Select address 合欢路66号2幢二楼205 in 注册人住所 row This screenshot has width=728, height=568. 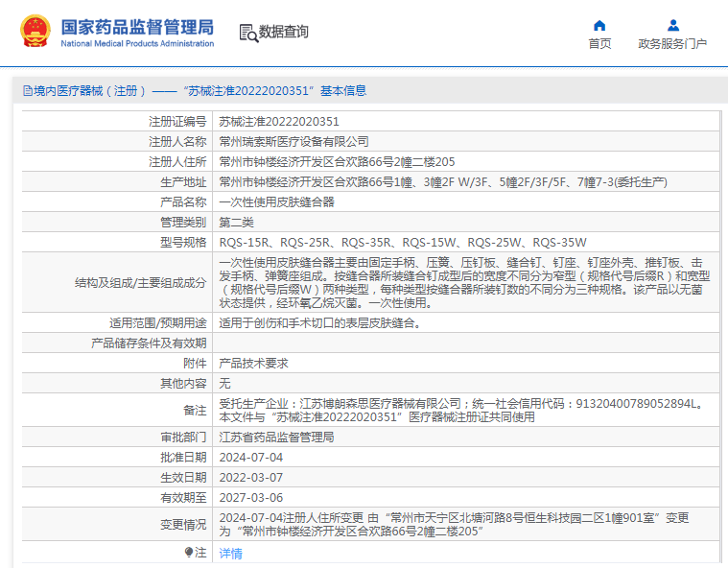337,161
